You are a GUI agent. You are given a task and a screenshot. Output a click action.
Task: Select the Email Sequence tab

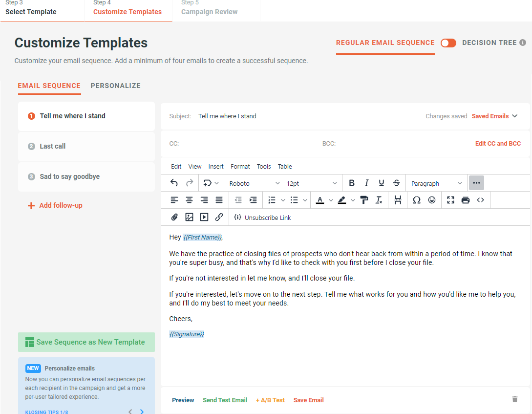(x=49, y=86)
